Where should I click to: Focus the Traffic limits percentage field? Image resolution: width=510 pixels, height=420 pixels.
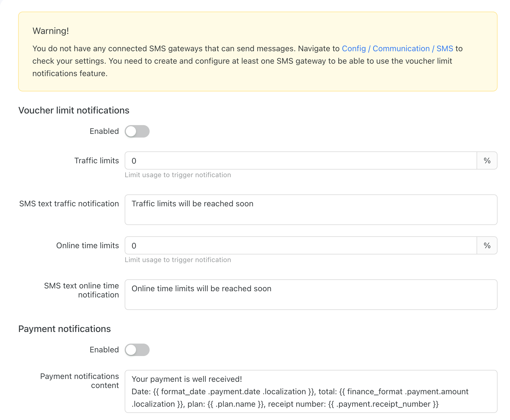click(x=301, y=160)
